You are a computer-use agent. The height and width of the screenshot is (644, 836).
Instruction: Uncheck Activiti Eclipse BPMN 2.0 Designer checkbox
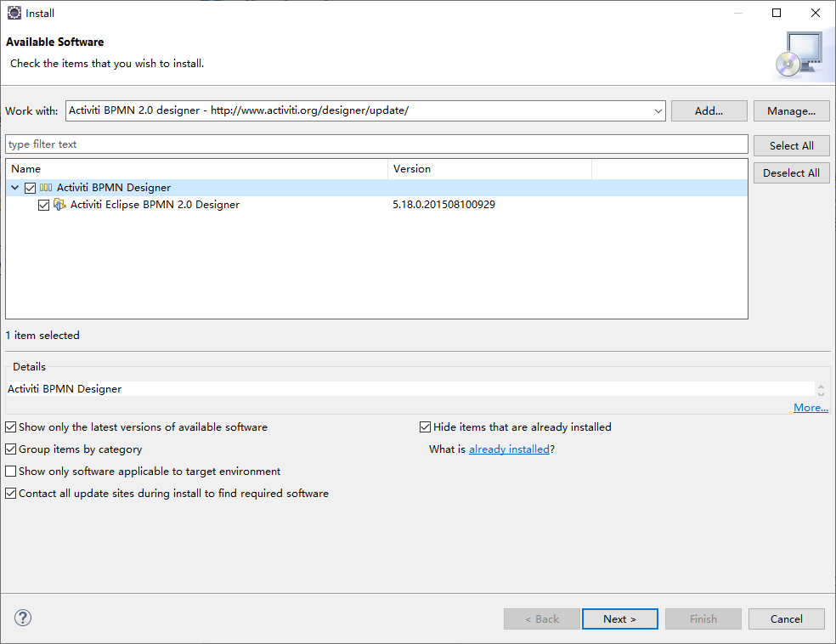(x=43, y=205)
